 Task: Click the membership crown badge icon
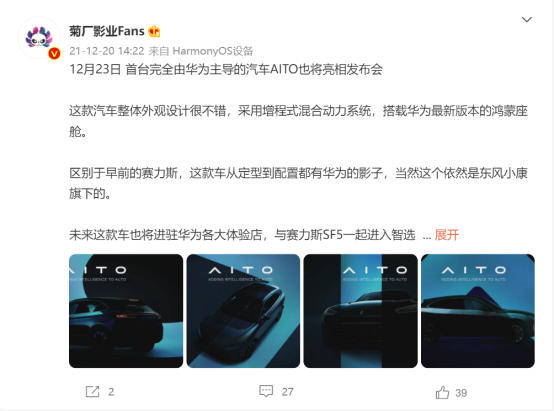pyautogui.click(x=154, y=32)
